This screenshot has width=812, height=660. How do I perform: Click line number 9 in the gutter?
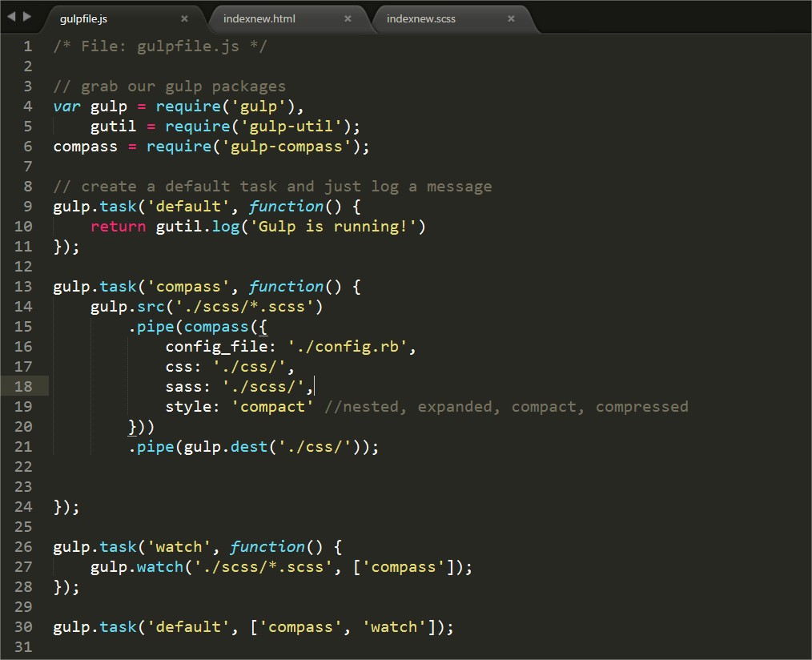click(x=28, y=207)
